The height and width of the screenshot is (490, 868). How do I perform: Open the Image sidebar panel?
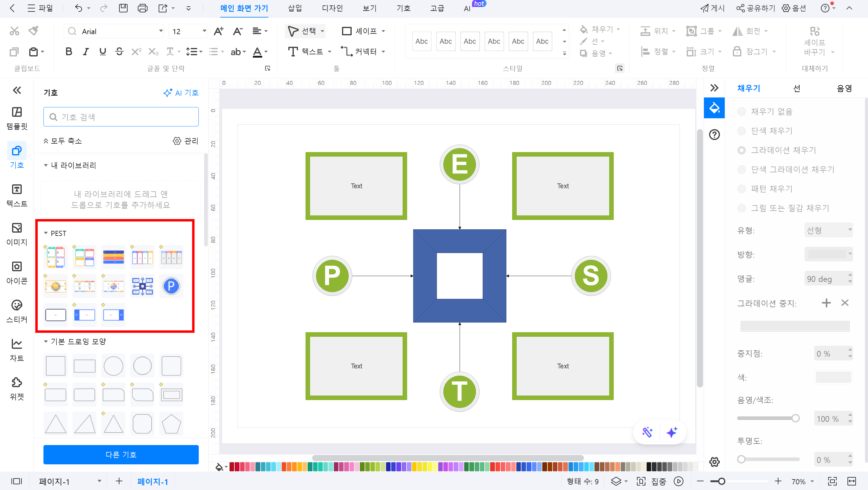[17, 234]
